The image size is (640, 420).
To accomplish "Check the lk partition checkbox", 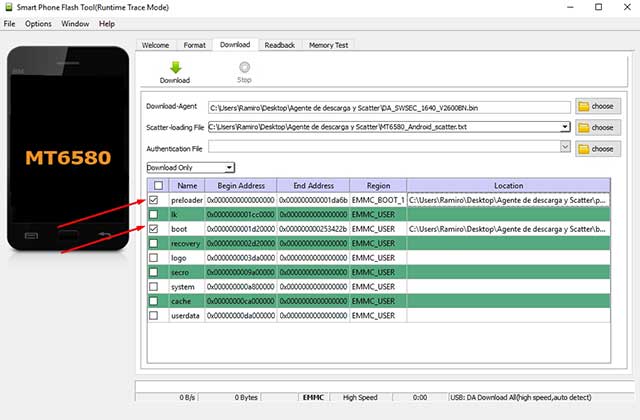I will click(153, 214).
